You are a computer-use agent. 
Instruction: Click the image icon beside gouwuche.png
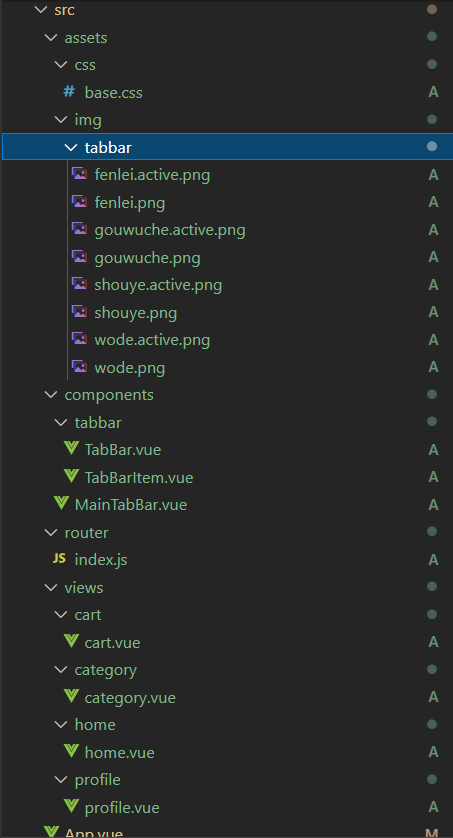click(x=79, y=257)
